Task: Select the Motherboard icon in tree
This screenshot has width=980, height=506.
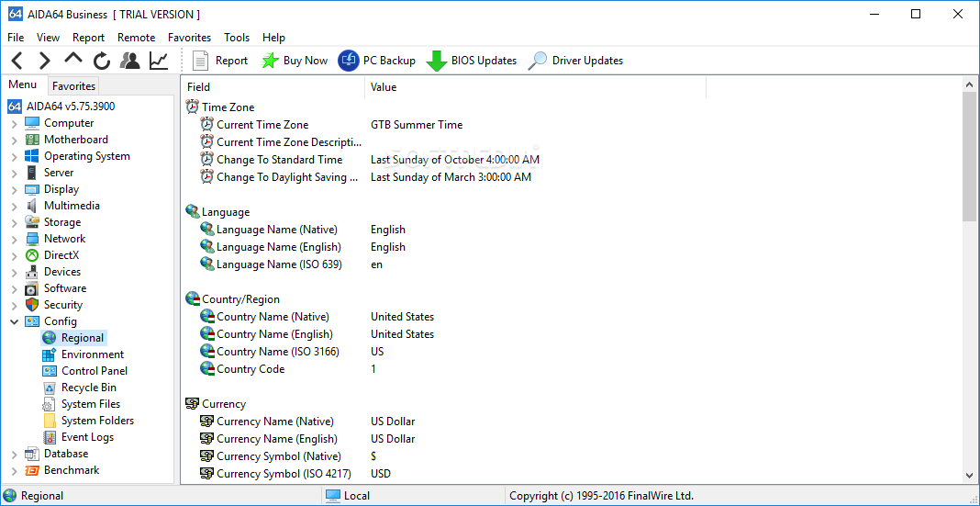Action: tap(32, 140)
